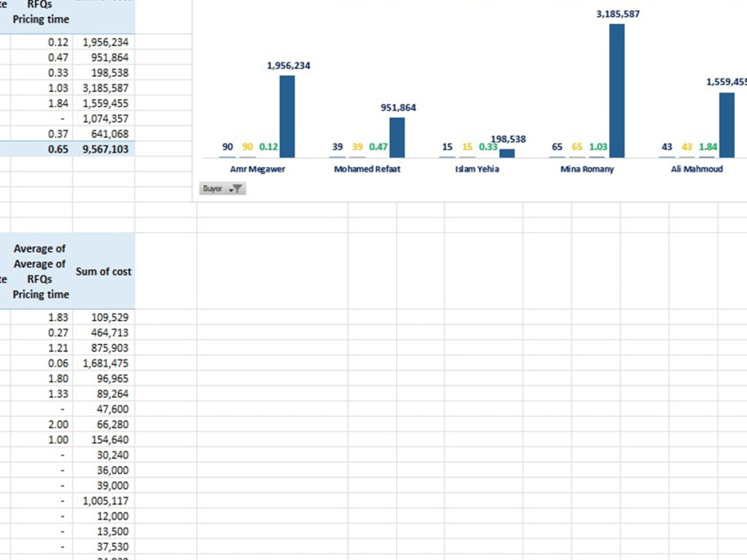Select the cell showing 109,529

[x=104, y=317]
